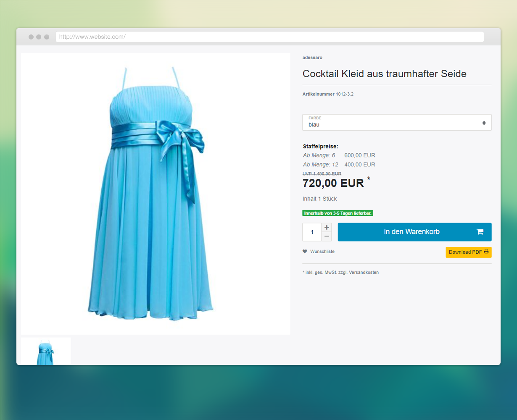
Task: Open the Farbe dropdown showing blau
Action: click(x=396, y=123)
